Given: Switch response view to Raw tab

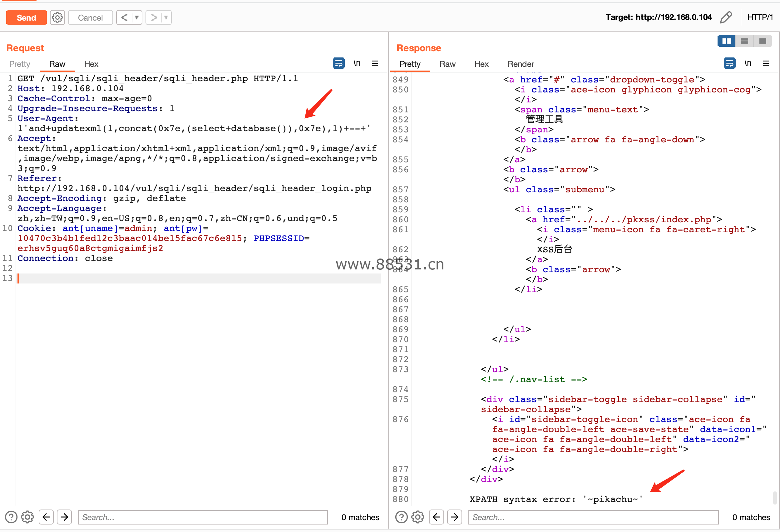Looking at the screenshot, I should 447,64.
